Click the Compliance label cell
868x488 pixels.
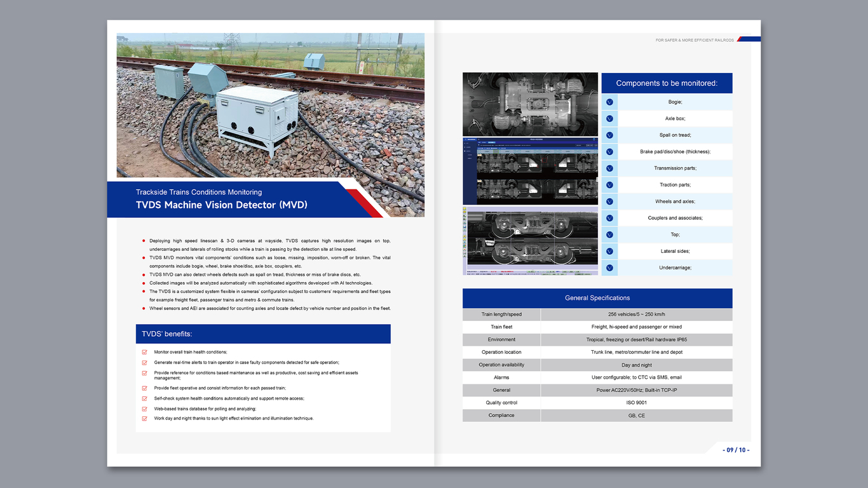pyautogui.click(x=501, y=416)
